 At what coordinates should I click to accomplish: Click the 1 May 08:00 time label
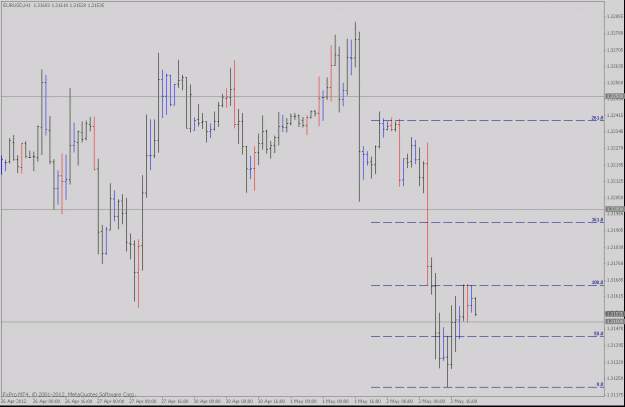335,401
